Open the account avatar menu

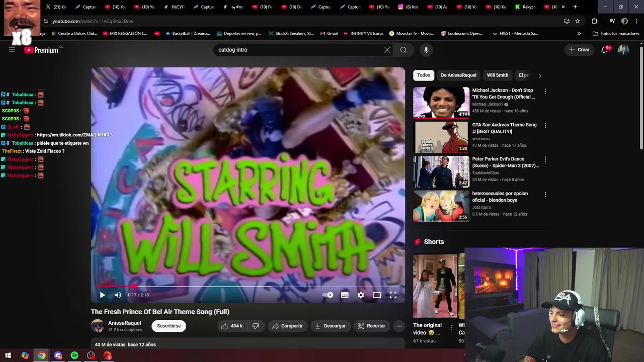point(623,50)
